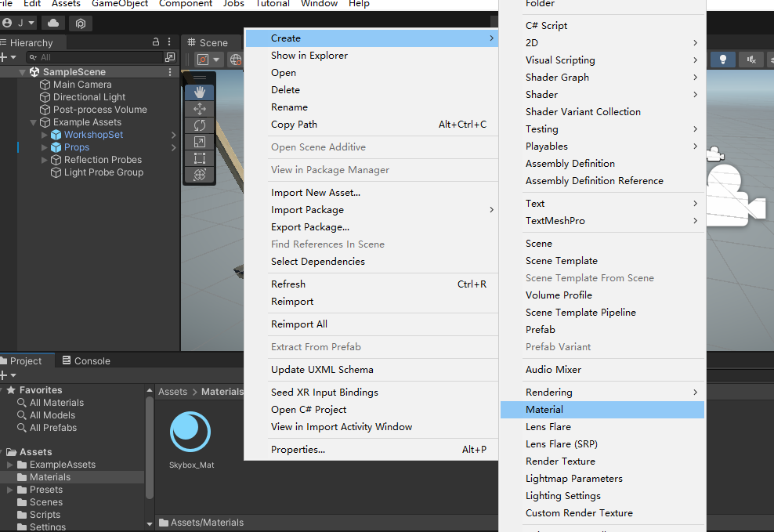Expand the ExampleAssets folder
Image resolution: width=774 pixels, height=532 pixels.
click(x=10, y=465)
